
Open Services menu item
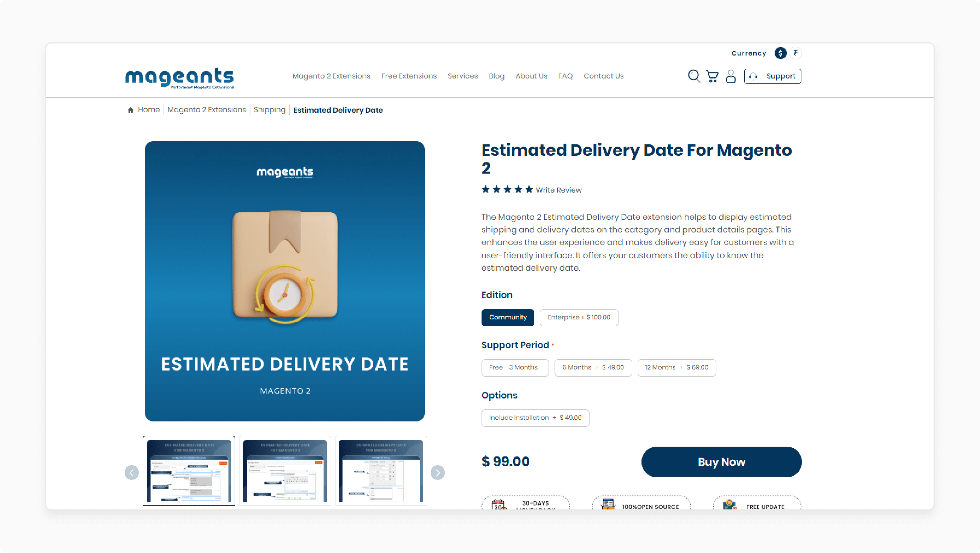point(462,76)
